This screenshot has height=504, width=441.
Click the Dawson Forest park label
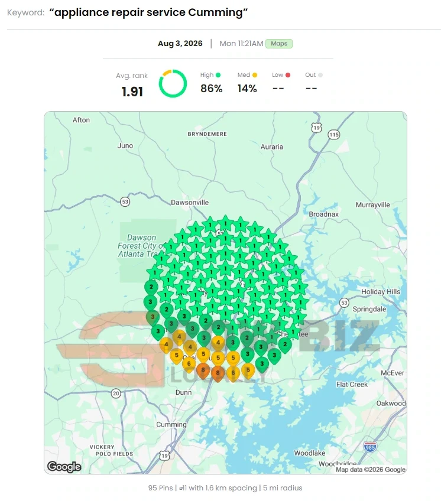tap(141, 246)
